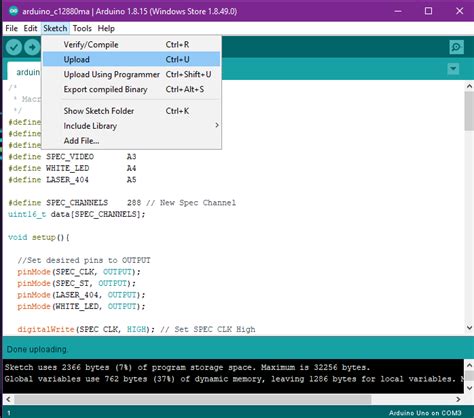Viewport: 474px width, 418px height.
Task: Open the Serial Monitor magnifier icon
Action: (x=456, y=47)
